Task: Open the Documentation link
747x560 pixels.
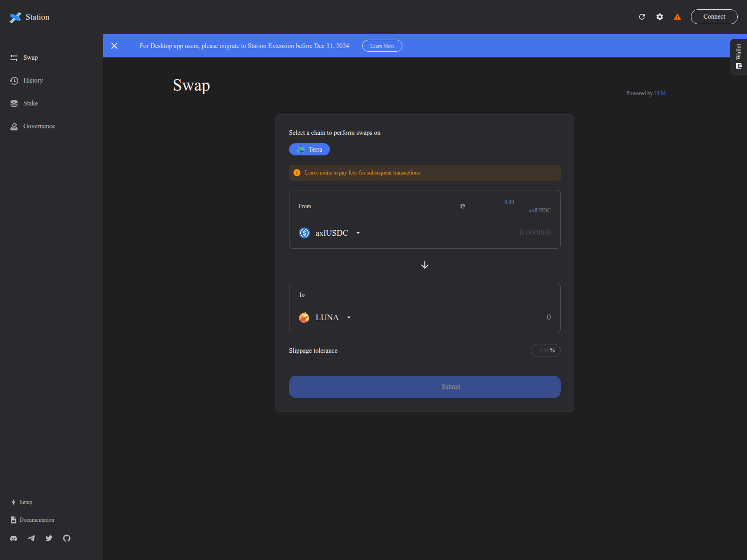Action: (x=33, y=520)
